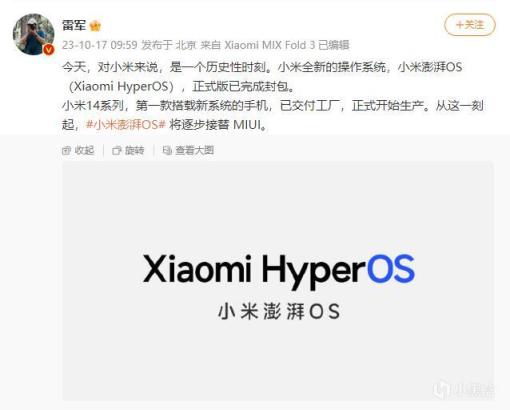Click the collapse icon beside 收起

click(x=66, y=151)
